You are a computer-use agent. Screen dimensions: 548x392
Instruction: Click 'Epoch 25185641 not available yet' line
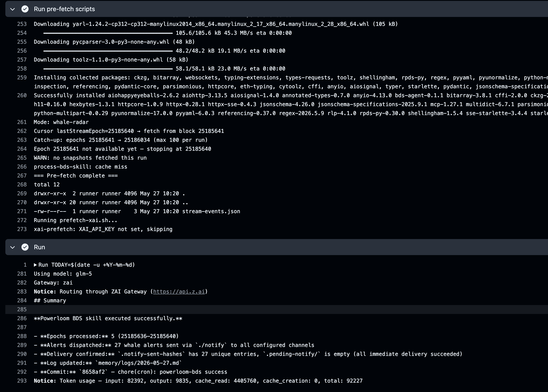(x=122, y=149)
